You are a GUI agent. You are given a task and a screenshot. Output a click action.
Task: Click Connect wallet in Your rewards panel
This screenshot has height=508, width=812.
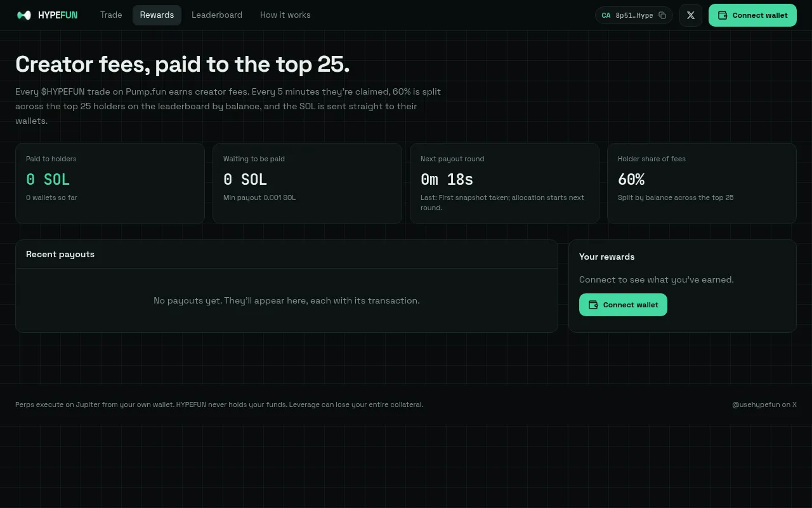pyautogui.click(x=623, y=305)
